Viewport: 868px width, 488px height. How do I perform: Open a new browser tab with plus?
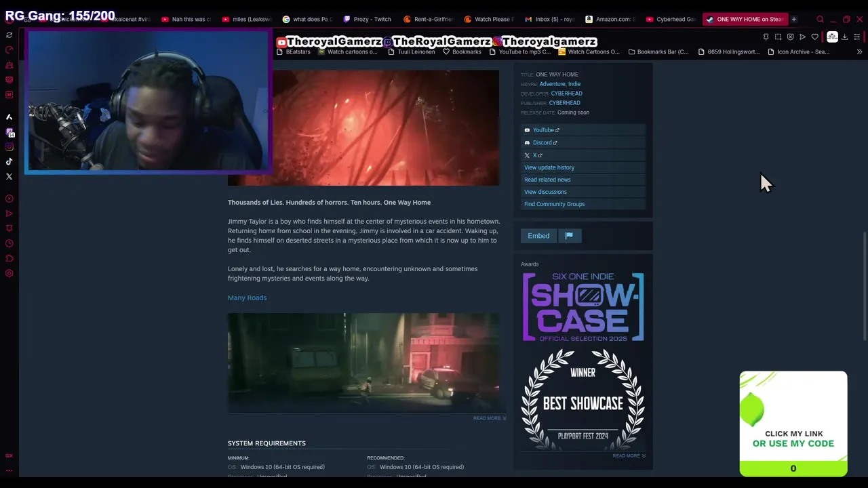click(793, 19)
